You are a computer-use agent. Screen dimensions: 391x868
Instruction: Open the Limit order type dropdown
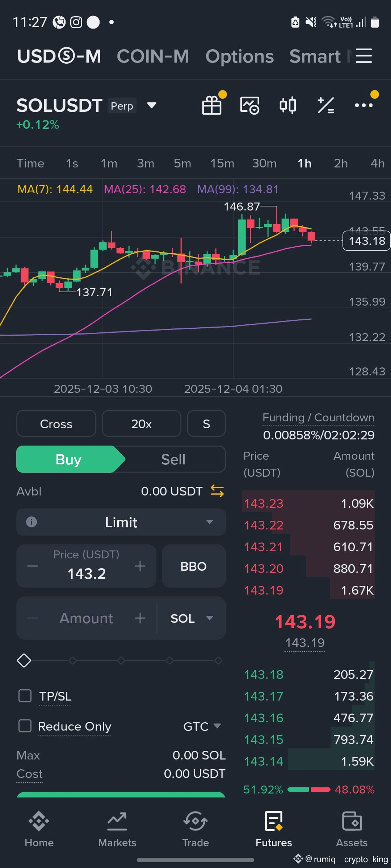pyautogui.click(x=121, y=522)
